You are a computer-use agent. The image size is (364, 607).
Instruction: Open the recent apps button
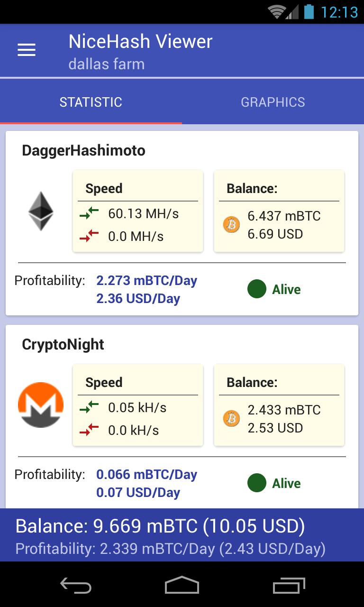tap(289, 585)
